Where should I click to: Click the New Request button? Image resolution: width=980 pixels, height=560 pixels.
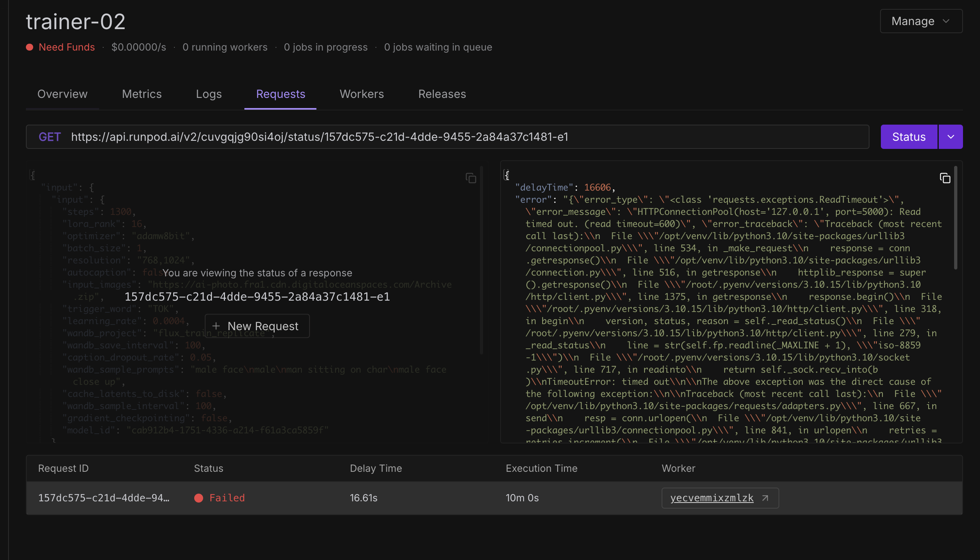click(257, 326)
